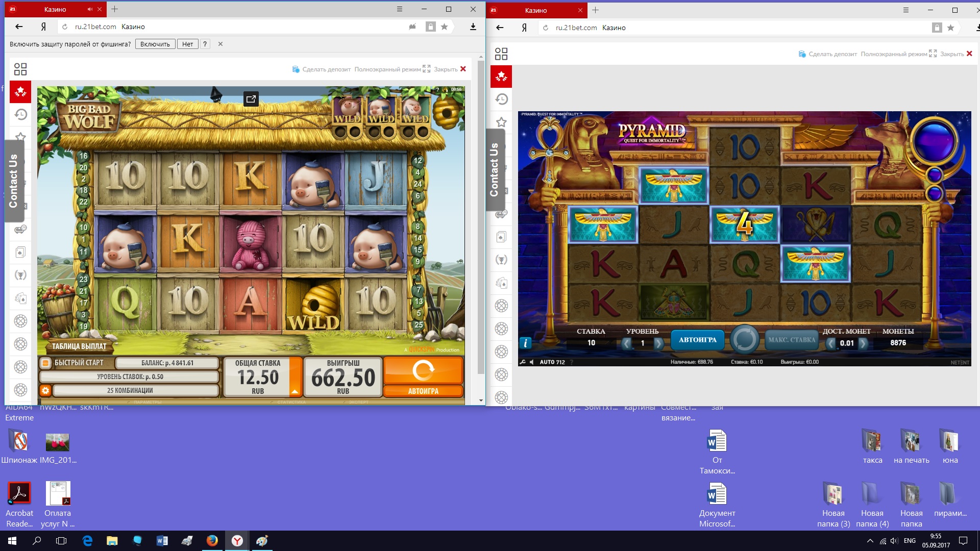Click the Pyramid info 'i' icon
980x551 pixels.
pyautogui.click(x=525, y=343)
